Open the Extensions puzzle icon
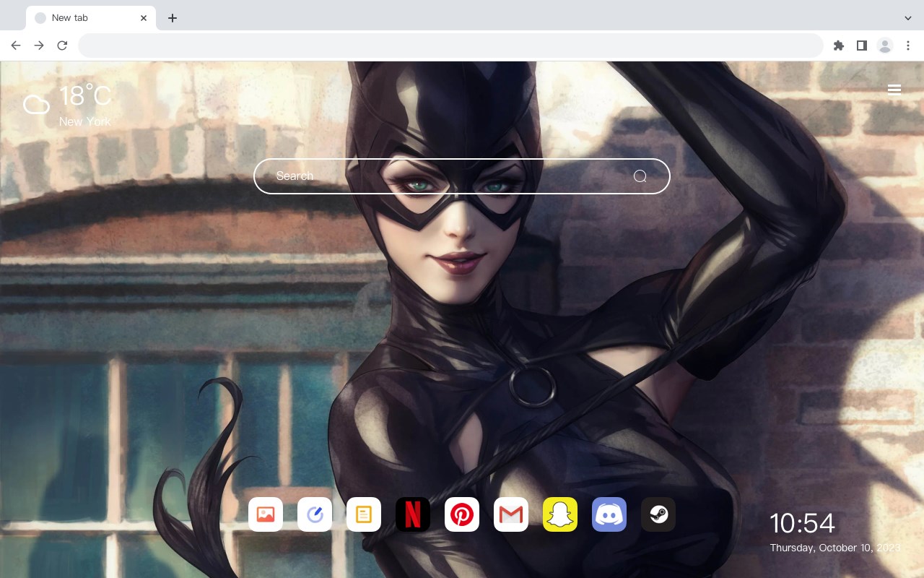924x578 pixels. click(838, 46)
